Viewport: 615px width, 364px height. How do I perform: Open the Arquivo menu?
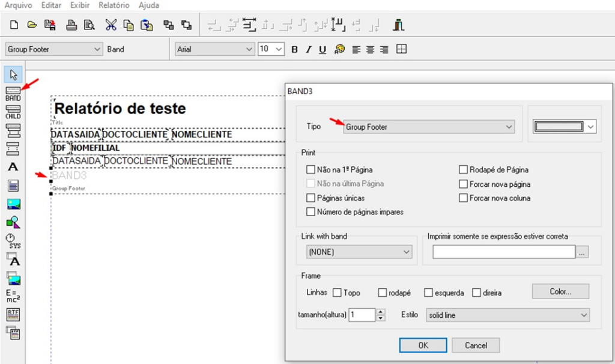pos(19,5)
